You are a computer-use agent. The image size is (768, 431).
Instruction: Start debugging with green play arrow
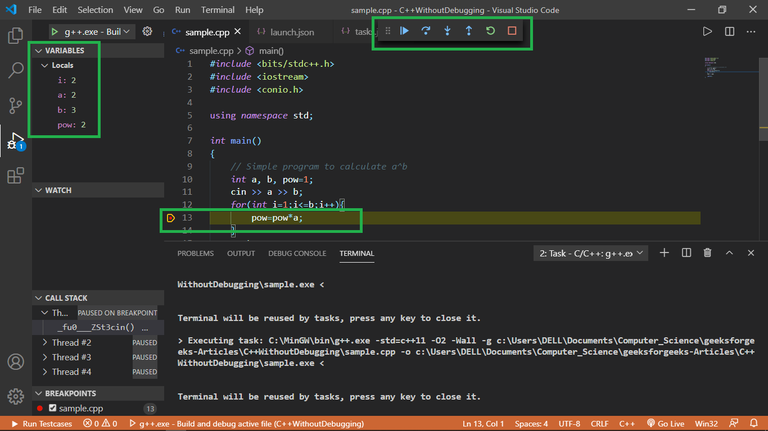[54, 32]
